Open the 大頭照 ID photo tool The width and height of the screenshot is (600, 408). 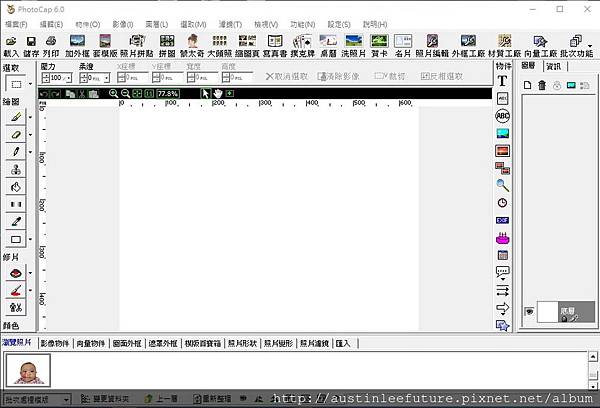[220, 46]
